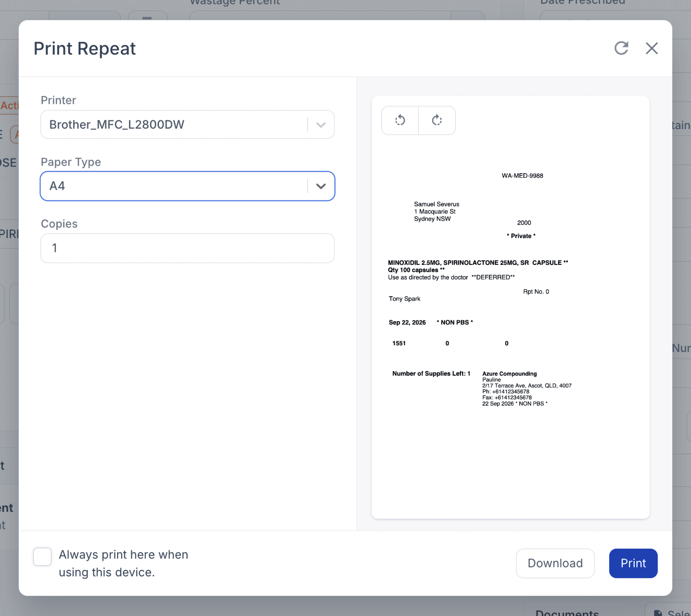Rotate the preview counterclockwise
The height and width of the screenshot is (616, 691).
pyautogui.click(x=400, y=120)
